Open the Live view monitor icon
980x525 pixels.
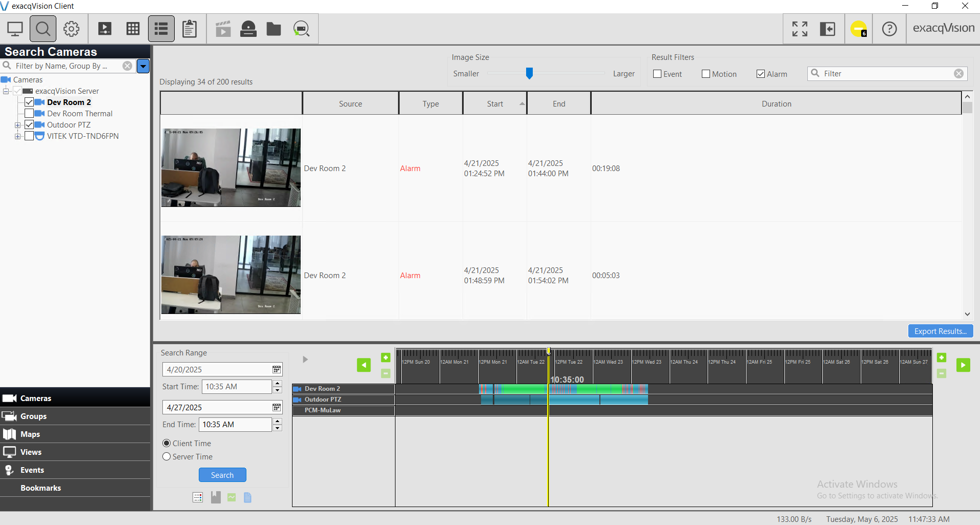point(15,29)
